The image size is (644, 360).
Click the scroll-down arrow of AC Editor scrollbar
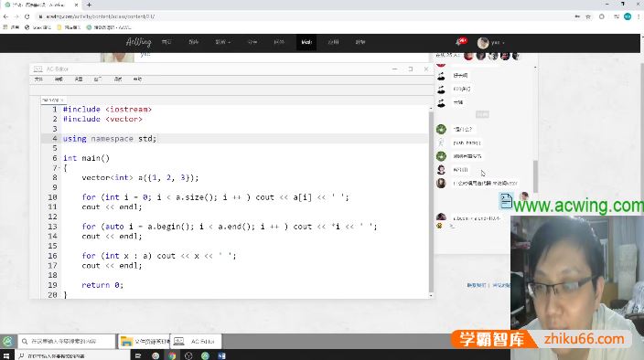click(x=431, y=295)
